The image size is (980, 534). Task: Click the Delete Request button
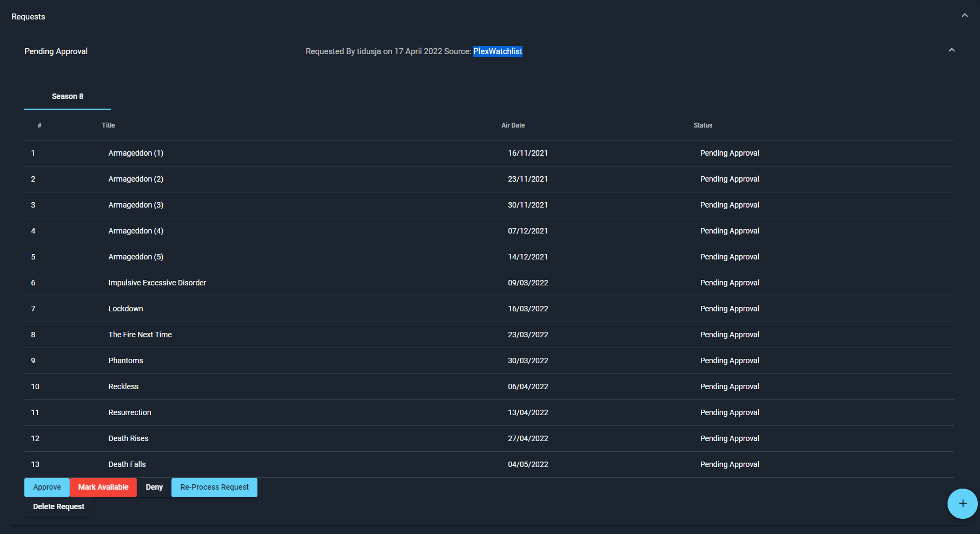58,506
